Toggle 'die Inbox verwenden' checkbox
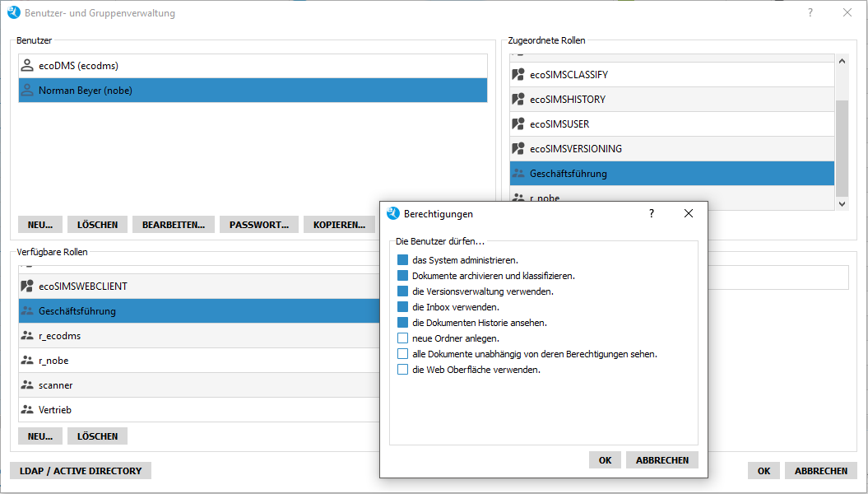Screen dimensions: 868x494 click(403, 307)
